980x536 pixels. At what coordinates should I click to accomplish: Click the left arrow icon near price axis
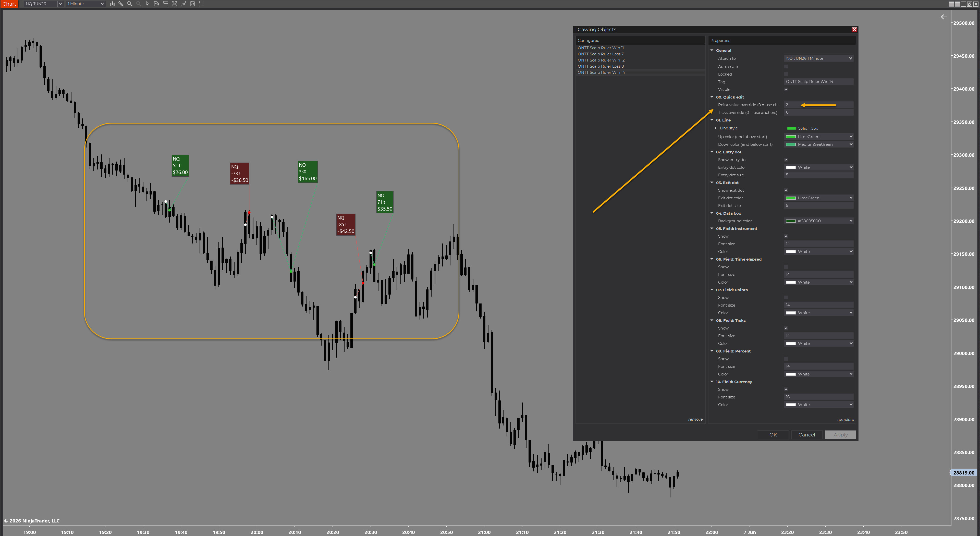coord(944,17)
